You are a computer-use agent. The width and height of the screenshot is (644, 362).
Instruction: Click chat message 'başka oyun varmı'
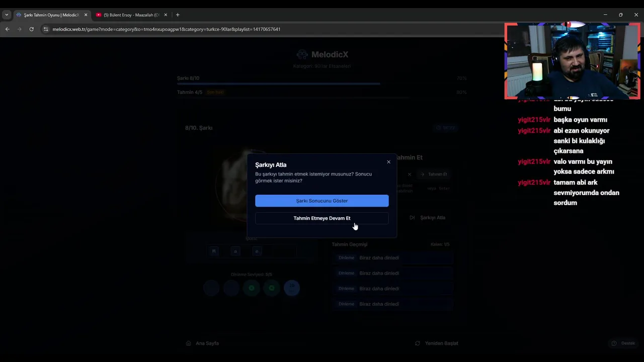[580, 120]
